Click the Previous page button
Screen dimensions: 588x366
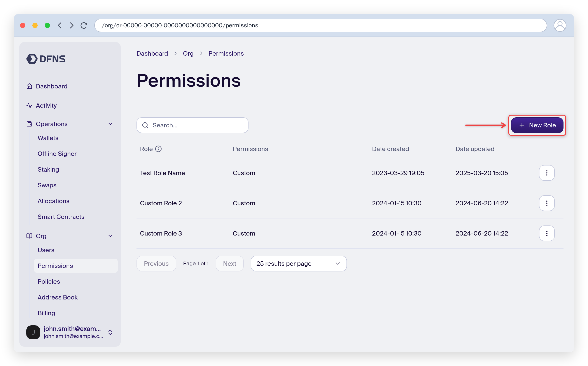coord(156,263)
